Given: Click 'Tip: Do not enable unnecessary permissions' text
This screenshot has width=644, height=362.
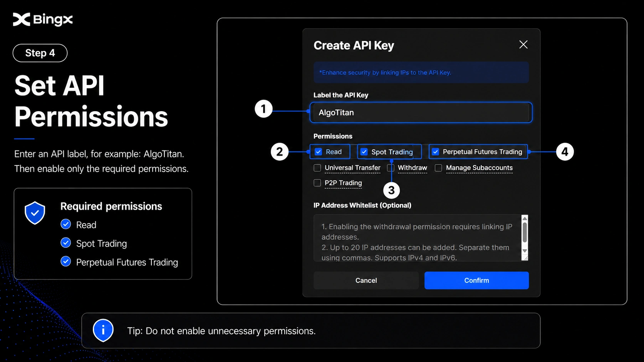Looking at the screenshot, I should tap(221, 331).
